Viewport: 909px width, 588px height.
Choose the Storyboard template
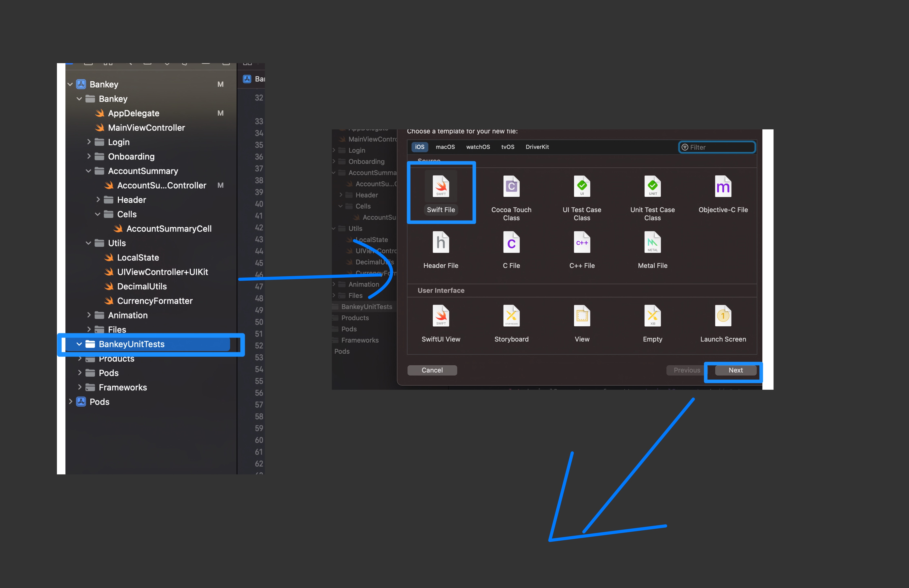511,323
